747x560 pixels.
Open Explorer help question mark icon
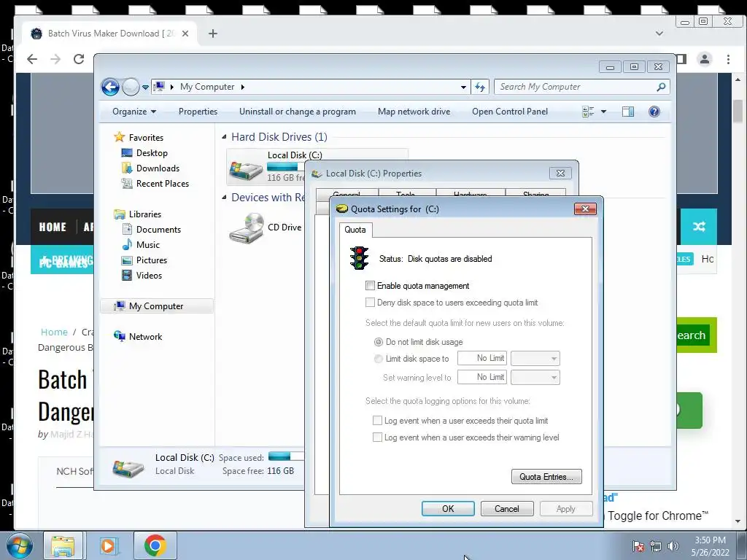[654, 112]
